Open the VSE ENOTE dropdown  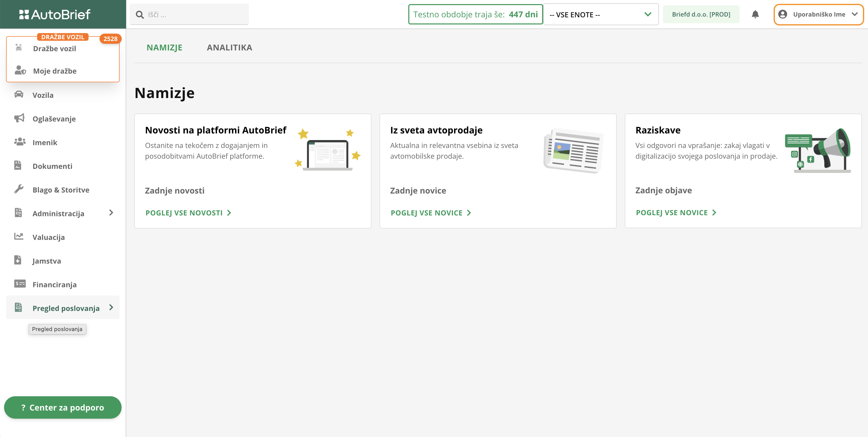(600, 15)
